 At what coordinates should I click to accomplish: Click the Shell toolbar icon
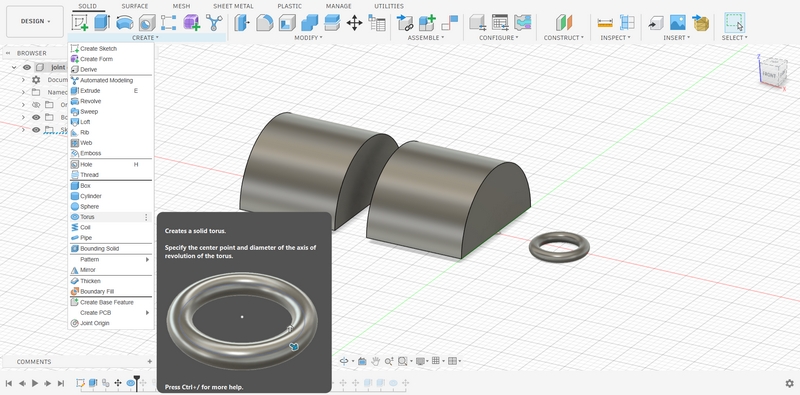click(287, 22)
